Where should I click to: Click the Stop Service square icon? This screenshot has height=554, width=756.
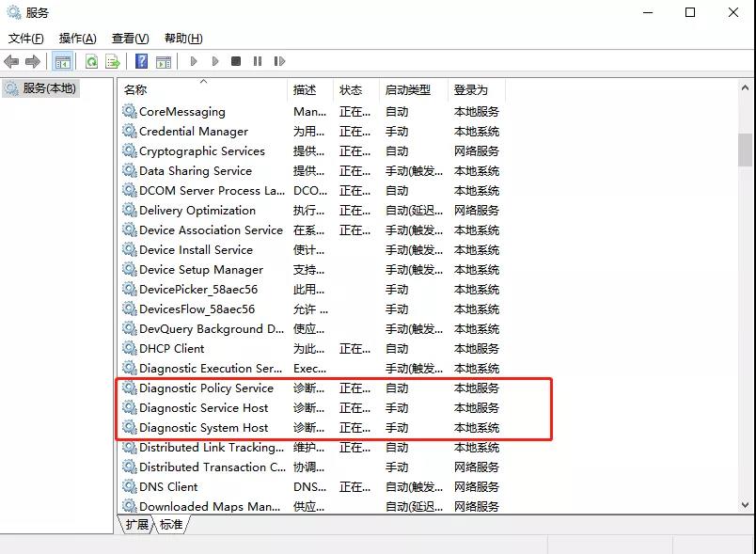[x=236, y=61]
